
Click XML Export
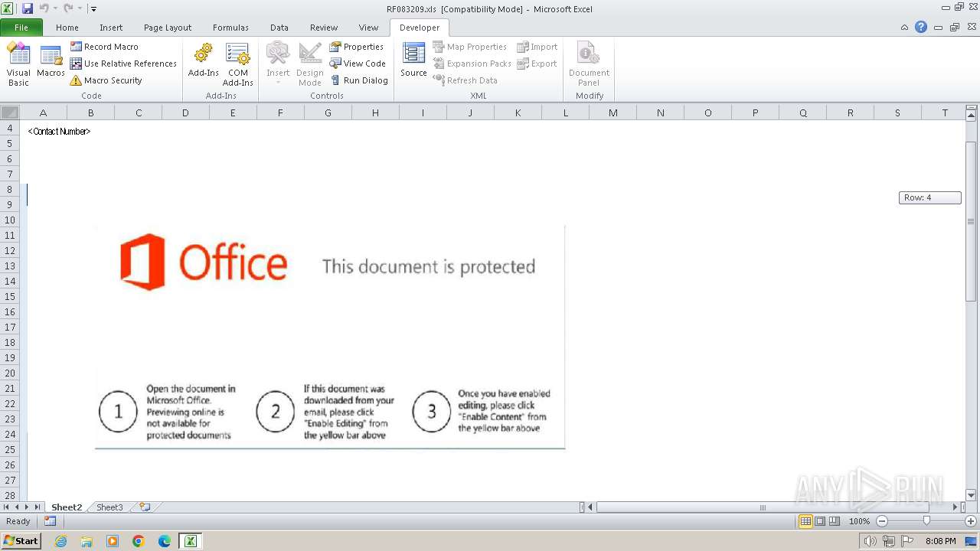[537, 64]
